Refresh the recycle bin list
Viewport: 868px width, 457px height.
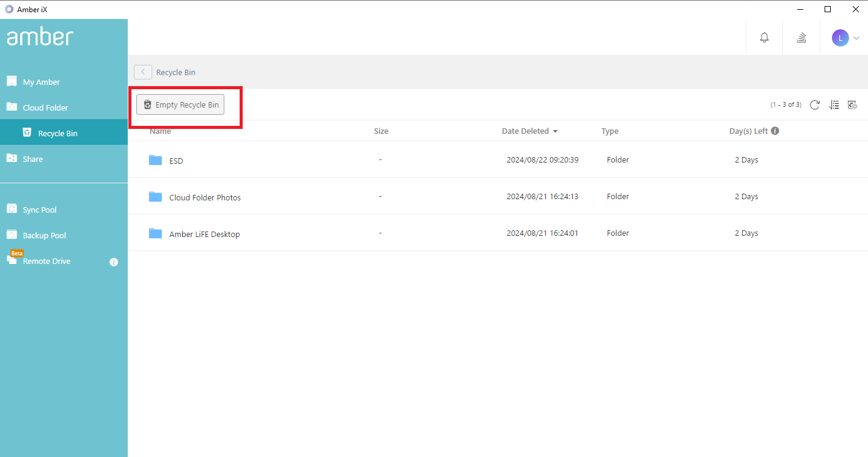[x=815, y=105]
